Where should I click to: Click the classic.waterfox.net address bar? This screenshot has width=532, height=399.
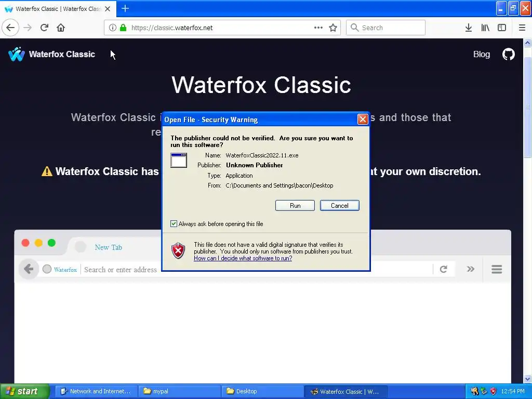(222, 28)
